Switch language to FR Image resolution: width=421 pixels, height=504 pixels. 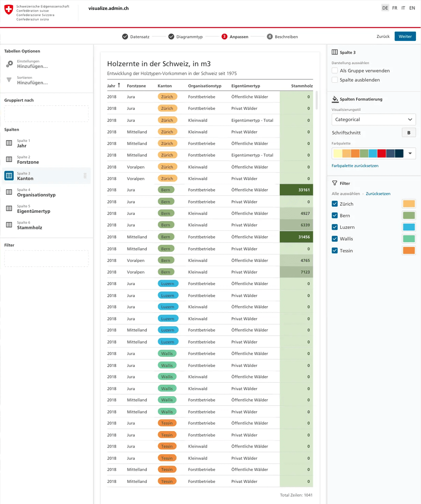coord(395,8)
